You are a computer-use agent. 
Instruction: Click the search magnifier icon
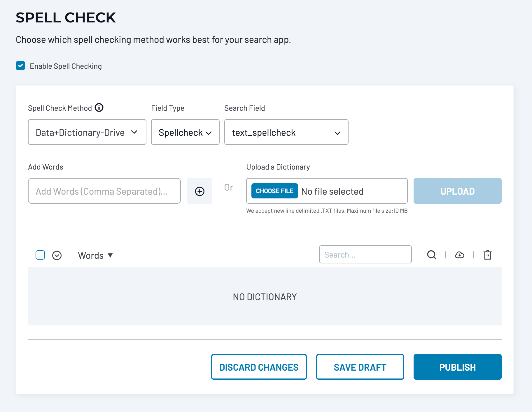point(432,255)
